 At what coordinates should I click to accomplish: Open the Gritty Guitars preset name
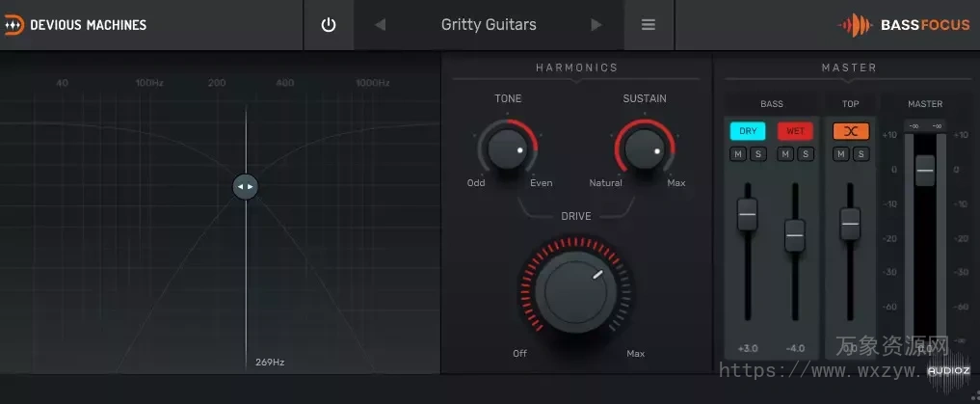pyautogui.click(x=489, y=25)
